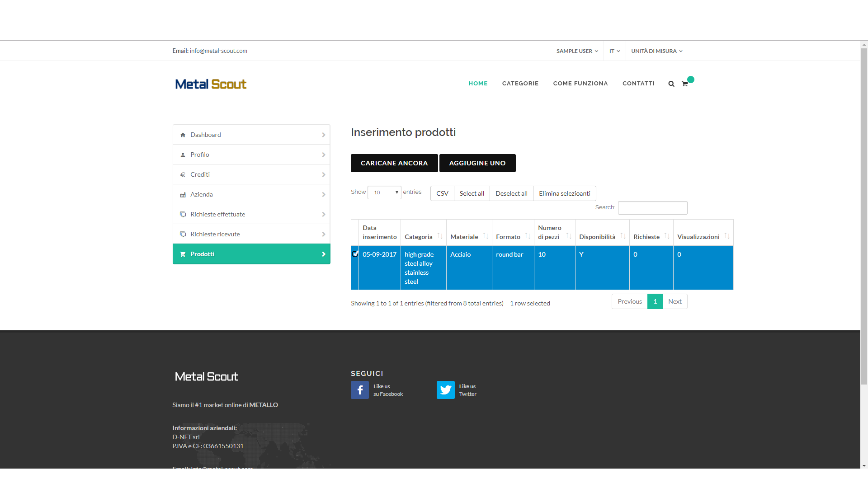Viewport: 868px width, 488px height.
Task: Click the Crediti euro icon
Action: pyautogui.click(x=183, y=174)
